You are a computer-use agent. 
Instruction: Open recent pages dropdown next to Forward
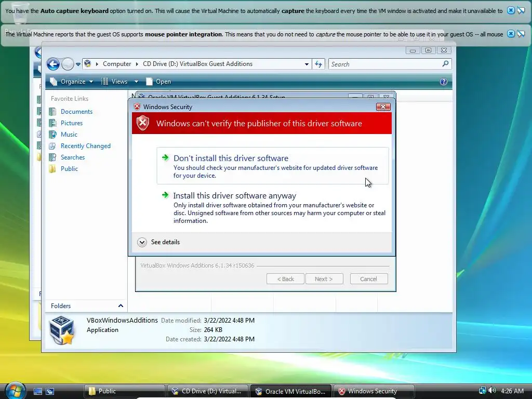point(78,64)
